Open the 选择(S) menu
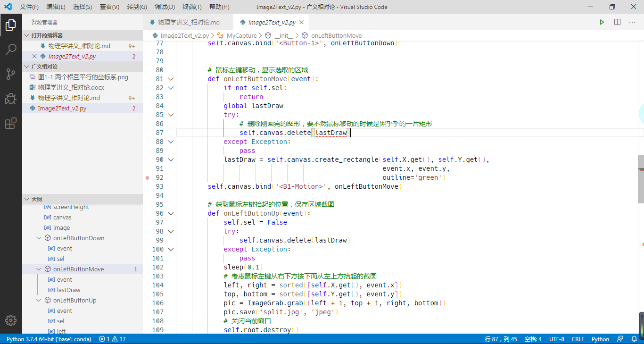644x344 pixels. 83,7
